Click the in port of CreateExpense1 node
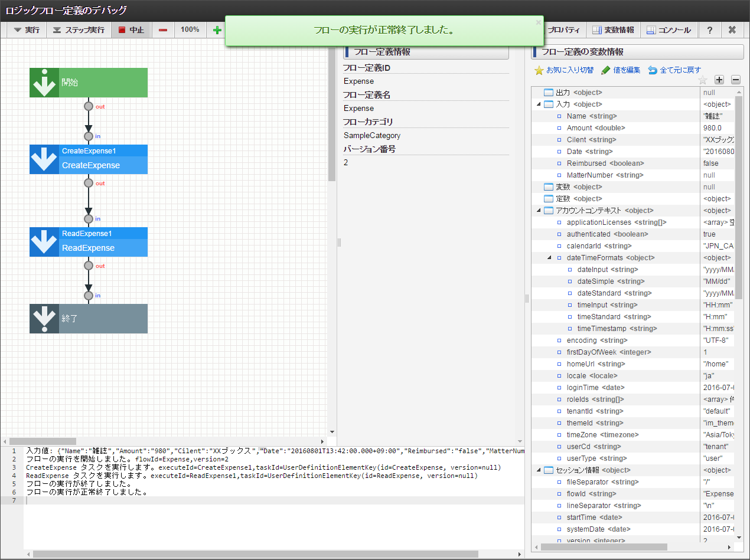Viewport: 750px width, 560px height. [x=89, y=136]
